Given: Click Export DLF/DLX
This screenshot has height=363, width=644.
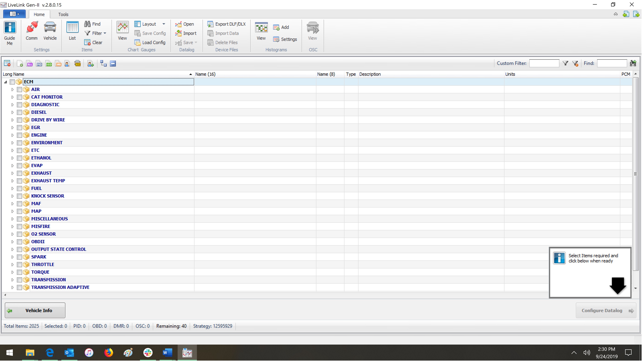Looking at the screenshot, I should (227, 24).
